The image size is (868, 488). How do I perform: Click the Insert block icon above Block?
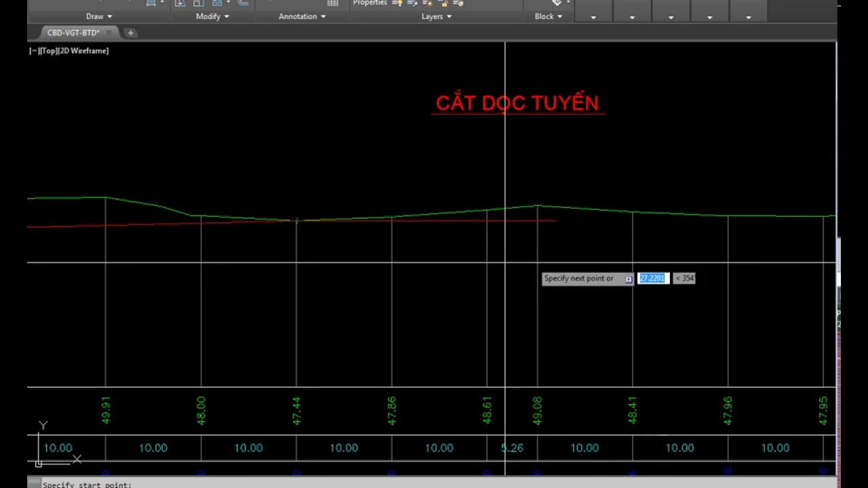point(557,3)
